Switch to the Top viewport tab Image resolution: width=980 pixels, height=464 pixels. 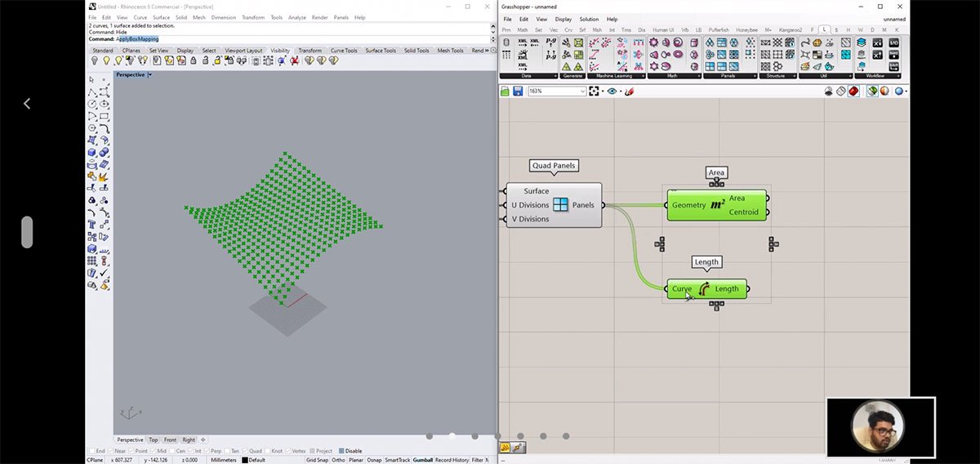[x=153, y=439]
